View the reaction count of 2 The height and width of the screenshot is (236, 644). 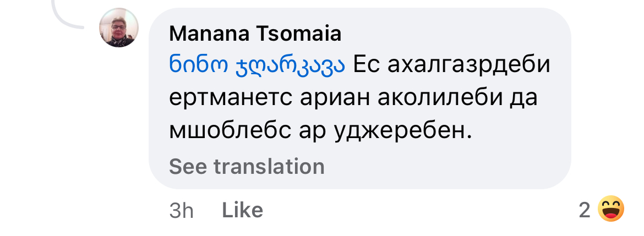coord(585,210)
